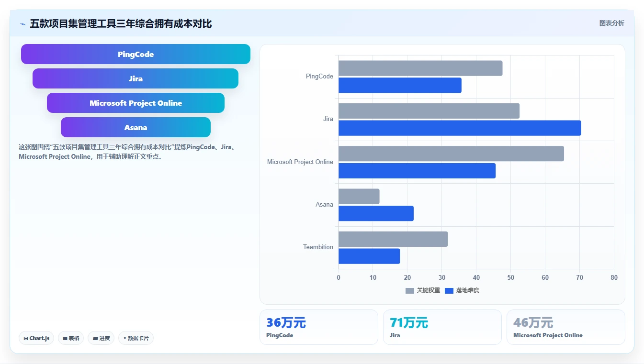Click Teambition's blue 落地难度 chart bar
The width and height of the screenshot is (644, 364).
[369, 256]
